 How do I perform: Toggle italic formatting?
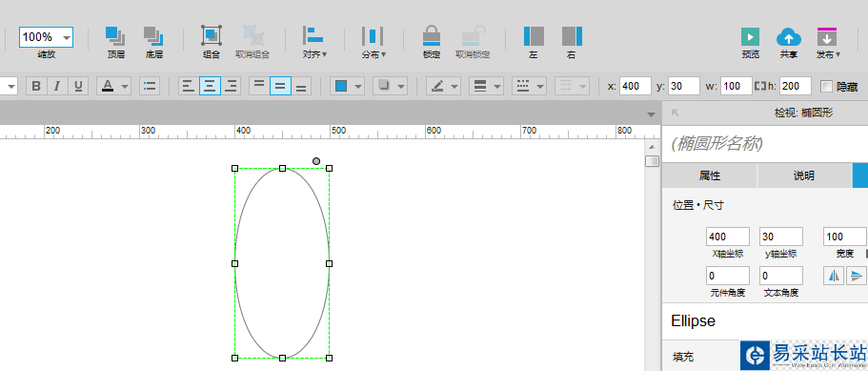(57, 86)
